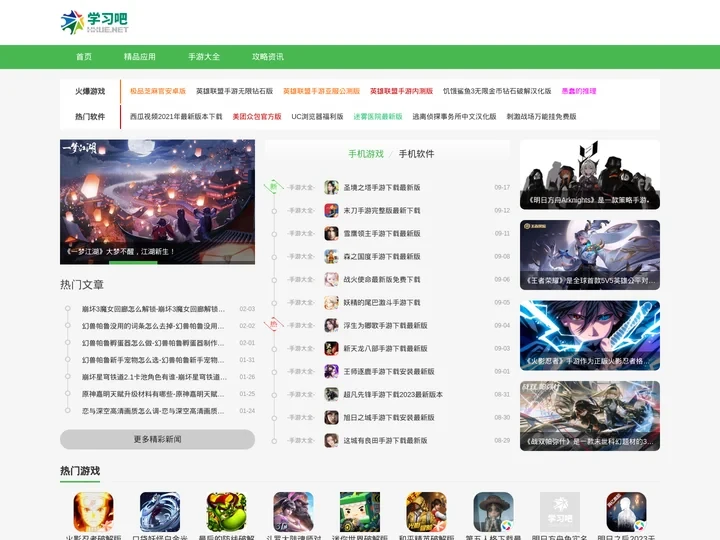
Task: Open the 明日方舟 Arknights feature image
Action: coord(590,174)
